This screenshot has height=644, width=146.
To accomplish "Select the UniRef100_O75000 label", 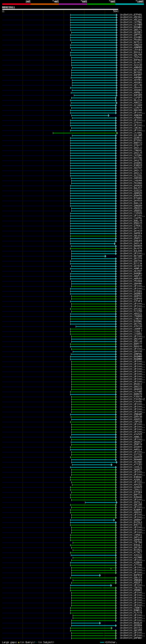I will (131, 123).
